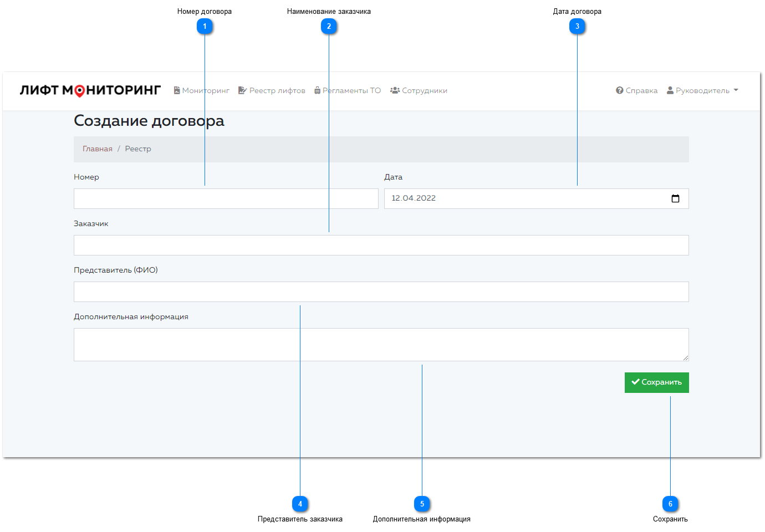Open Справка help link

(x=636, y=90)
